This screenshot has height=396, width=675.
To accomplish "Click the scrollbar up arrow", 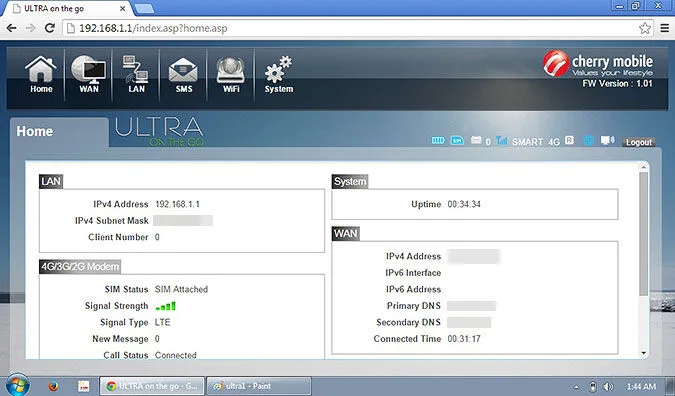I will [644, 167].
